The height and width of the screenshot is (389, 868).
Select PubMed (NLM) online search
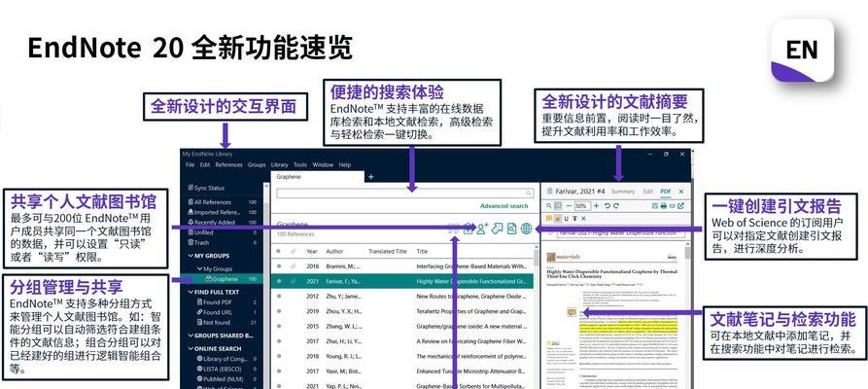219,378
